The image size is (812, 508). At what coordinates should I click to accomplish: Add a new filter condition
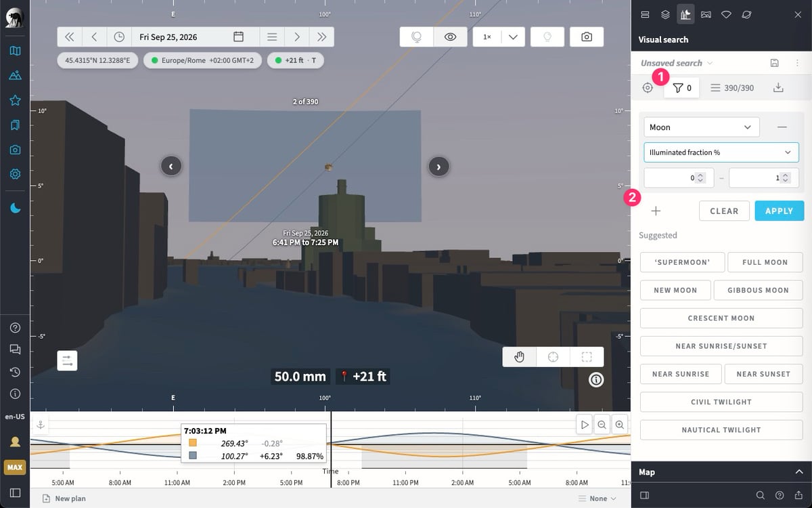(656, 211)
